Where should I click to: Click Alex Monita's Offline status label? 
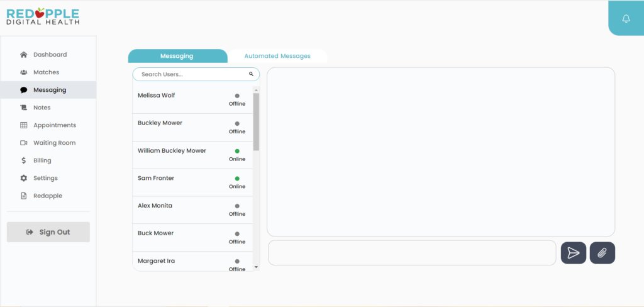click(237, 214)
